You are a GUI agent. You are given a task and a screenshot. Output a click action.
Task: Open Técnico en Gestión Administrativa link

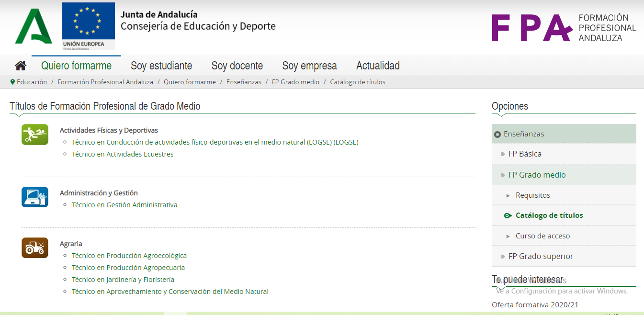click(124, 205)
